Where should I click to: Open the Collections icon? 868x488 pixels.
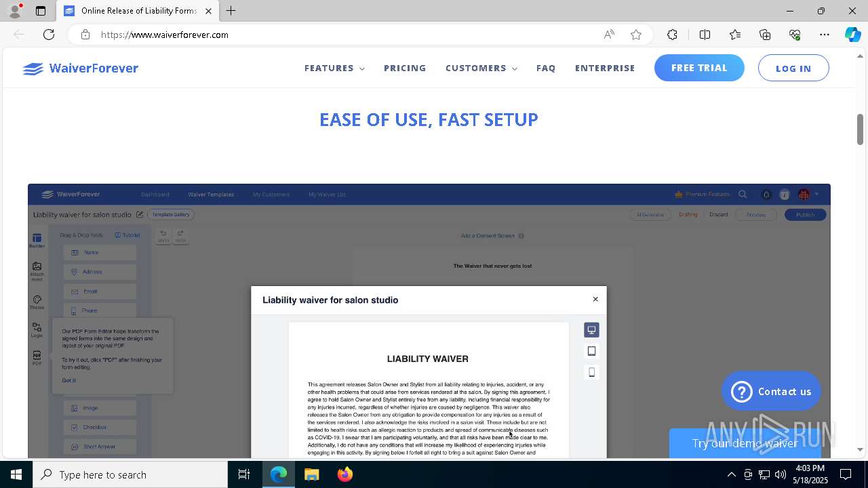[765, 35]
